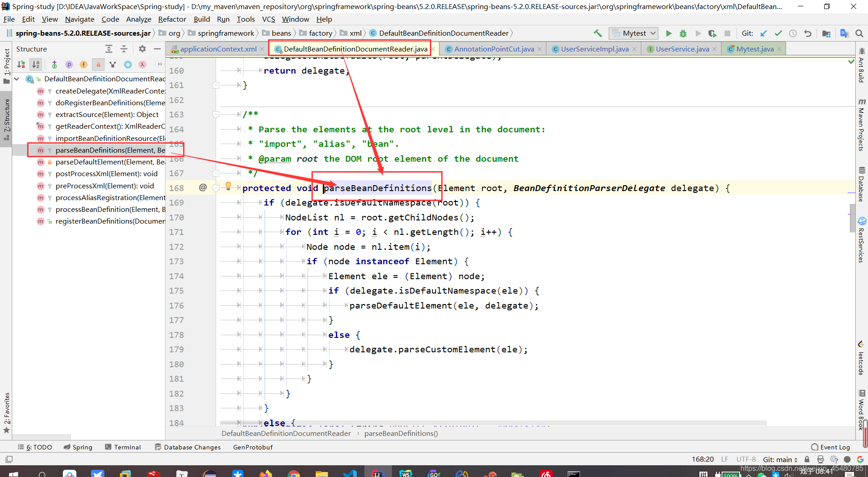Start debugging using the bug icon
Screen dimensions: 868x477
pyautogui.click(x=683, y=33)
